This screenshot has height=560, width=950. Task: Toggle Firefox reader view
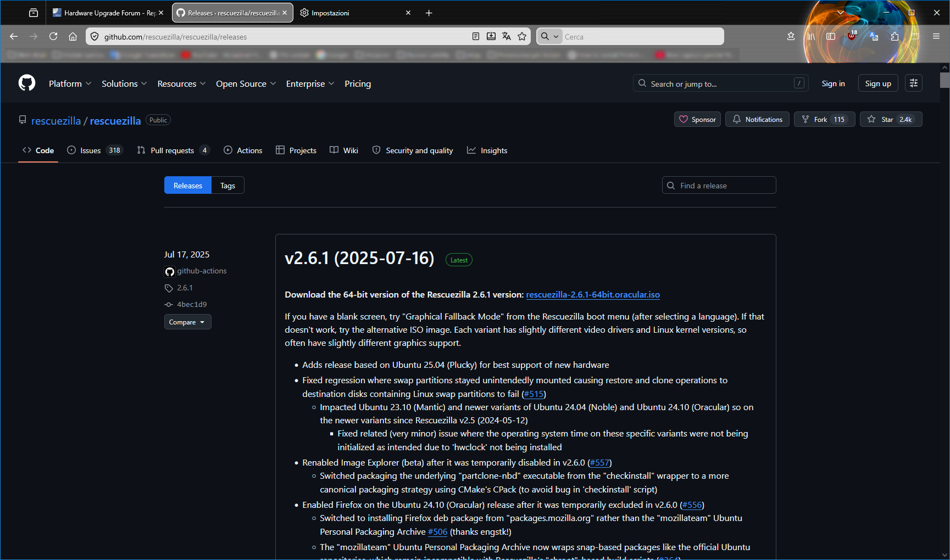click(x=476, y=36)
